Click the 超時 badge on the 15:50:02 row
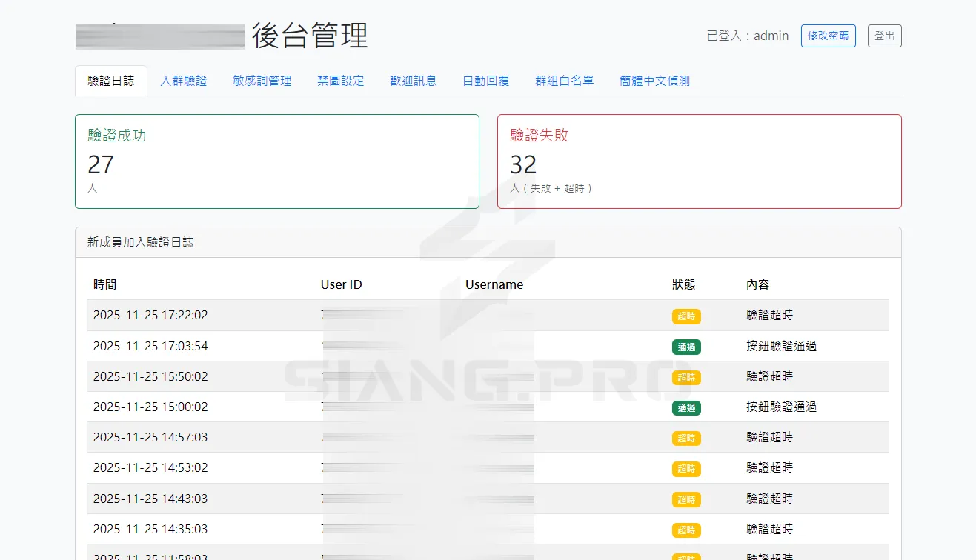This screenshot has width=976, height=560. [685, 377]
